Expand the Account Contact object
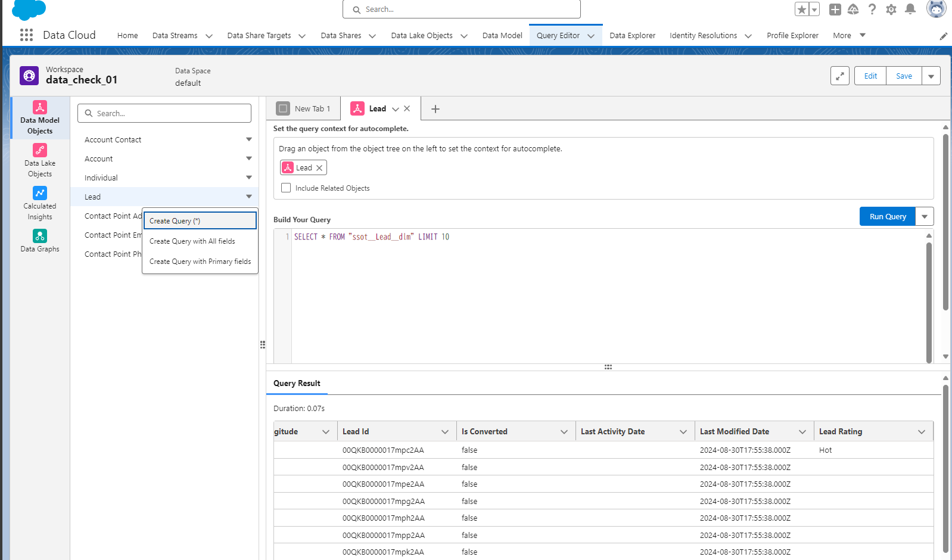952x560 pixels. tap(249, 139)
